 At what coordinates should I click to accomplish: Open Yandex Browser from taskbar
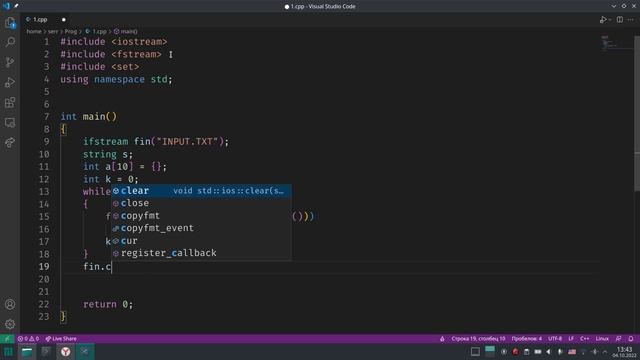tap(65, 352)
